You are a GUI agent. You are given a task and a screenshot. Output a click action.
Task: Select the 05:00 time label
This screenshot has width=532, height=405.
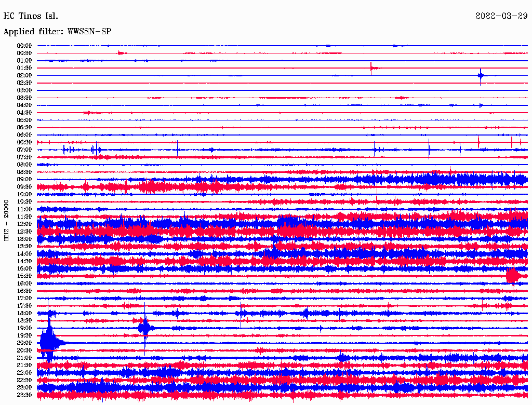click(x=24, y=120)
